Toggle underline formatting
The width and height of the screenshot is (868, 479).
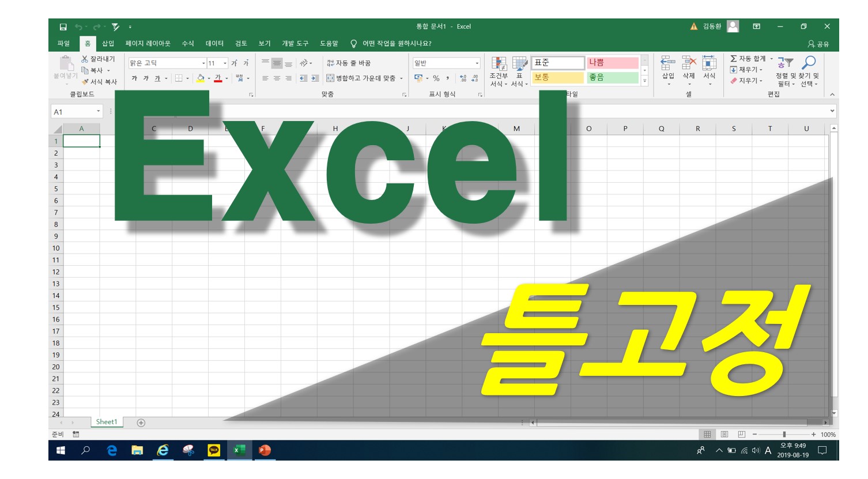pos(157,78)
